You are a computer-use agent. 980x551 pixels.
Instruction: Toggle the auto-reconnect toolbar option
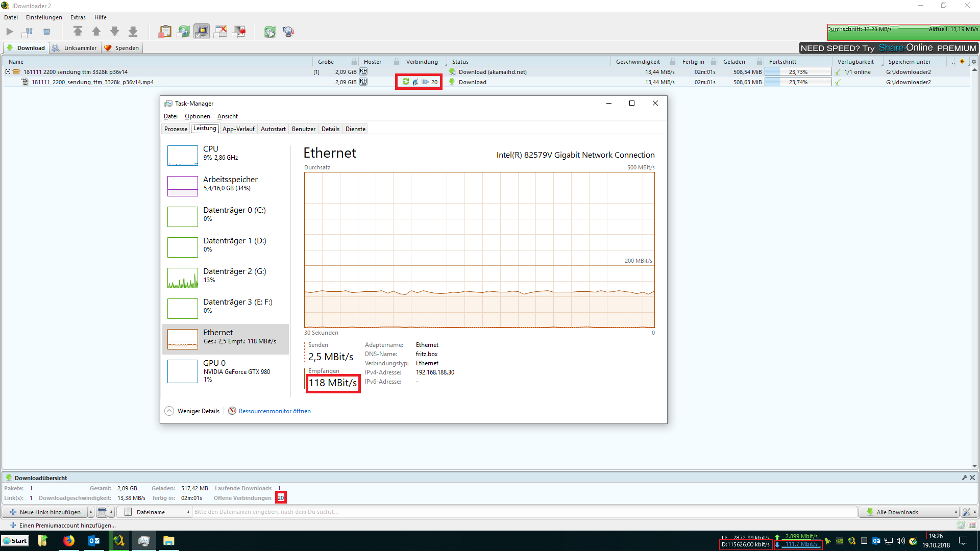pos(183,32)
